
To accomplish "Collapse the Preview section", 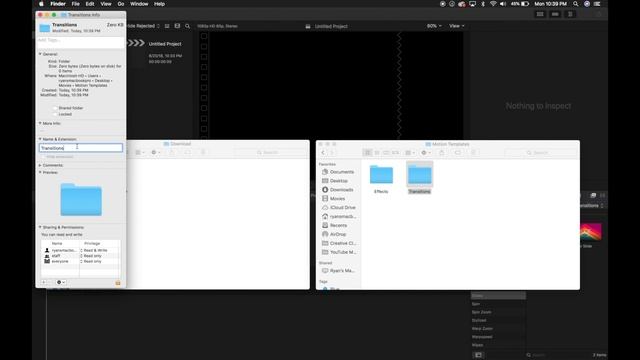I will [40, 173].
